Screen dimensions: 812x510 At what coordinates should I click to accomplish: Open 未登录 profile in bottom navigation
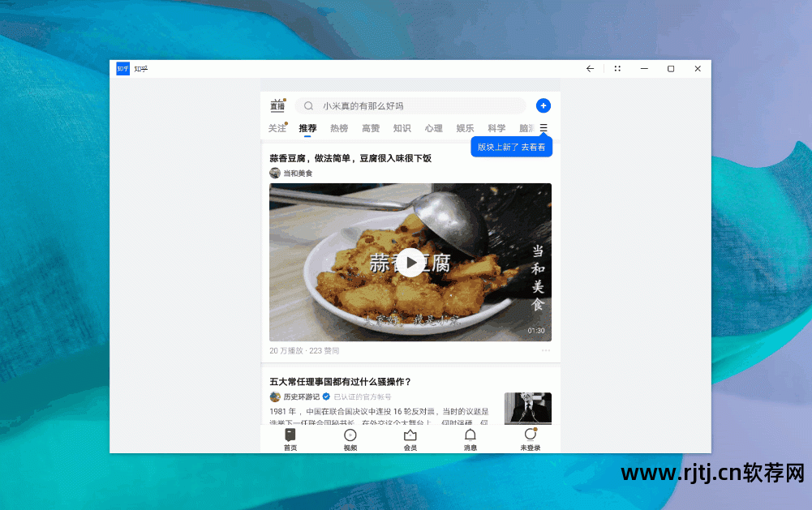tap(531, 439)
